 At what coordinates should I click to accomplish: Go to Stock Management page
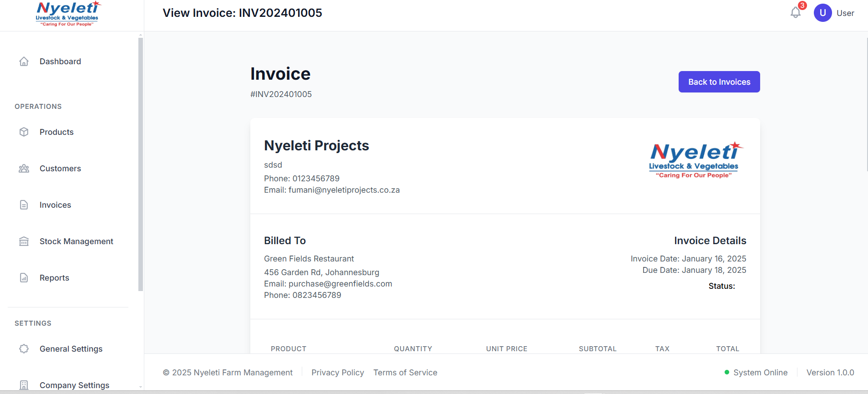tap(76, 241)
